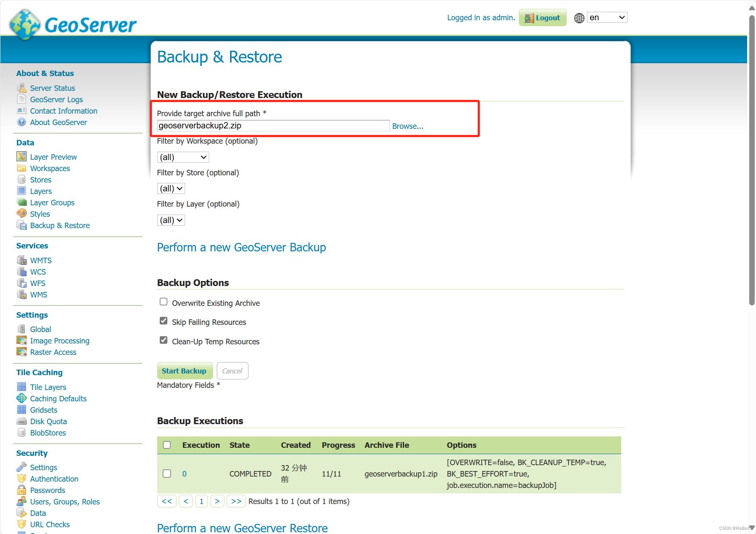This screenshot has width=756, height=534.
Task: Open execution 0 details link
Action: click(x=184, y=474)
